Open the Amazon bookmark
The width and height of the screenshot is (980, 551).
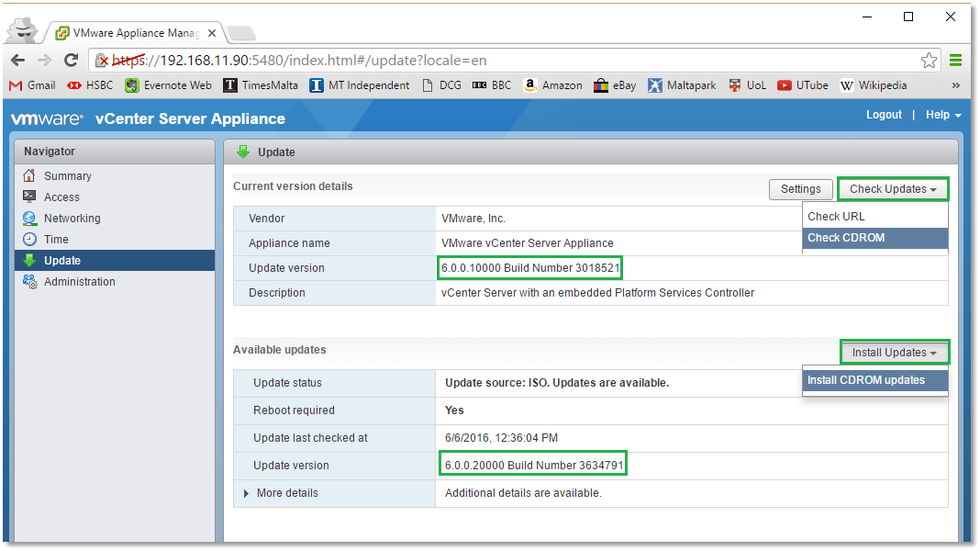(553, 85)
